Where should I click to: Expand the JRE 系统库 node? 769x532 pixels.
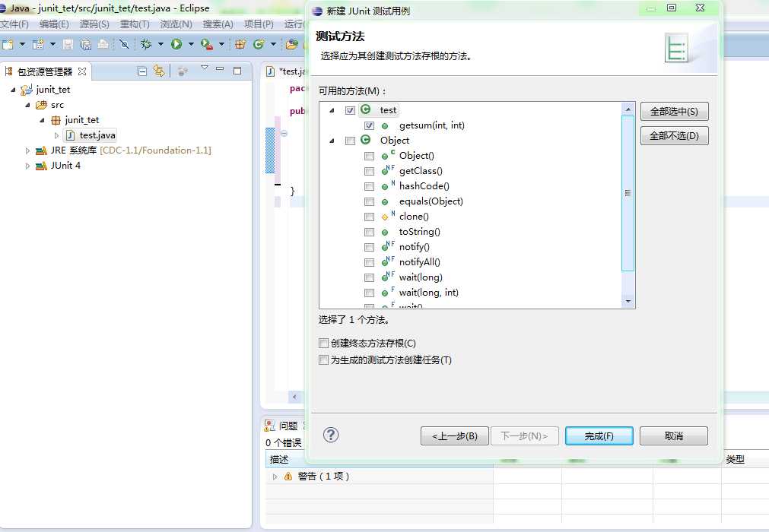(27, 150)
